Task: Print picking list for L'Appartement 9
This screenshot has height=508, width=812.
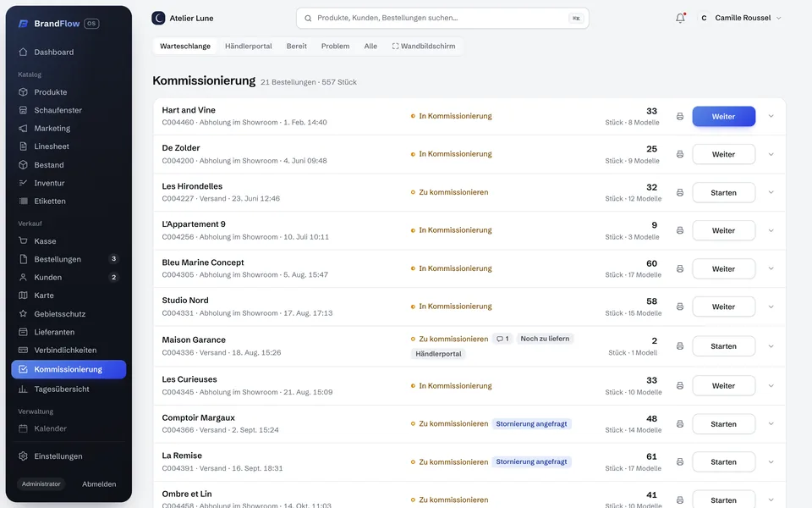Action: click(x=680, y=230)
